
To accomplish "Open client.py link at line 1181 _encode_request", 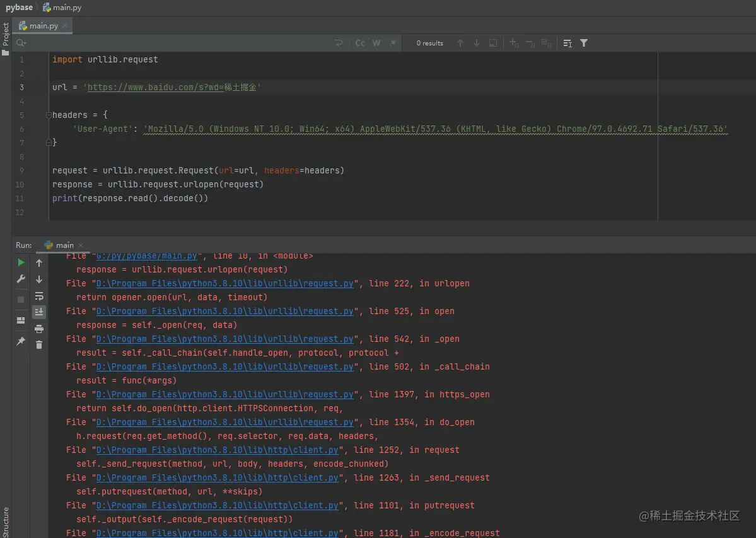I will point(218,533).
